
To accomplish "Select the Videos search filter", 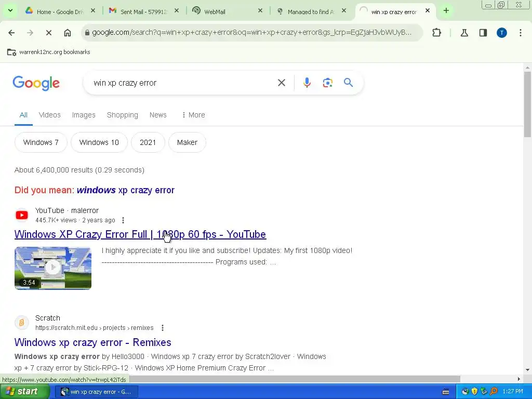I will point(49,115).
